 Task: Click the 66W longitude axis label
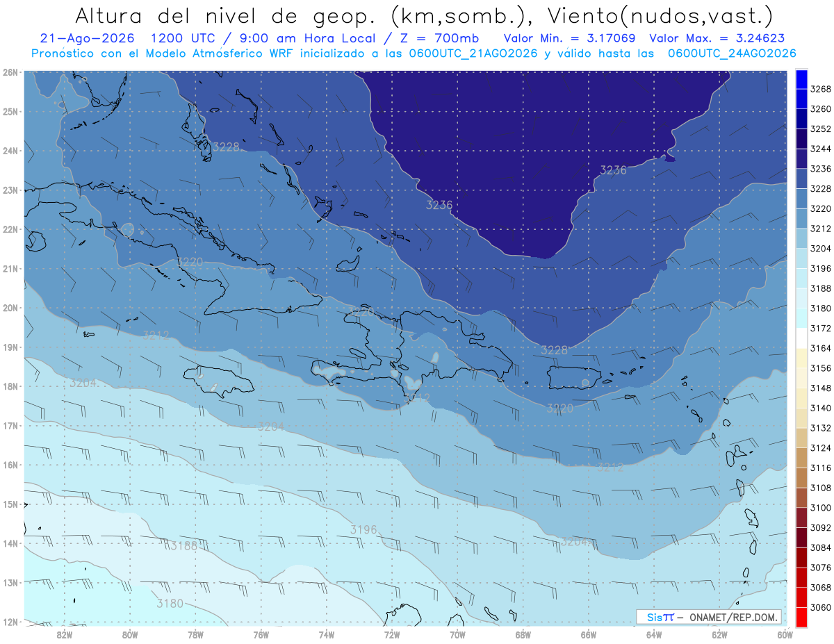pyautogui.click(x=589, y=634)
